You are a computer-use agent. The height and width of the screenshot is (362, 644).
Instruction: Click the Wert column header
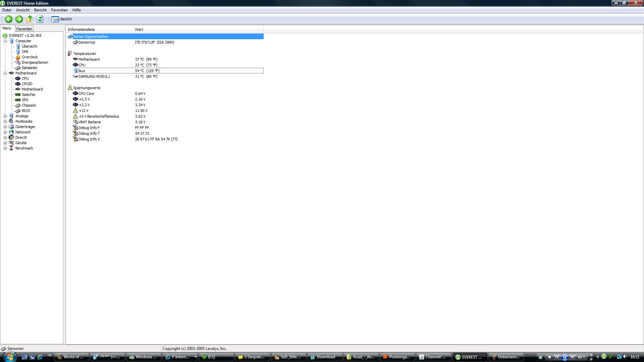tap(139, 29)
